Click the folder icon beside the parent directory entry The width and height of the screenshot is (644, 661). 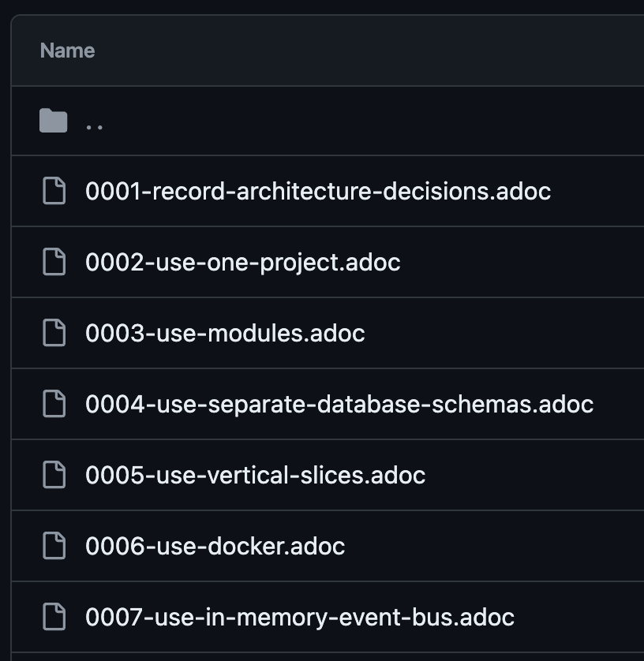pyautogui.click(x=54, y=120)
